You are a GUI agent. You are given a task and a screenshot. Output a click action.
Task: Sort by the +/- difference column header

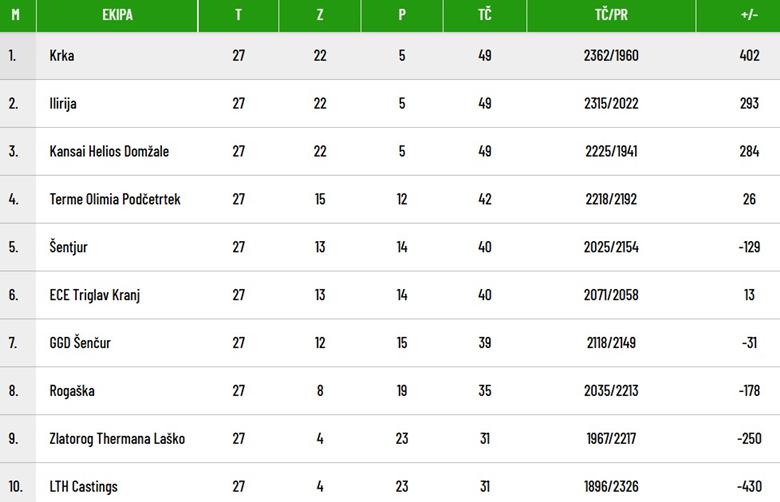pos(749,15)
